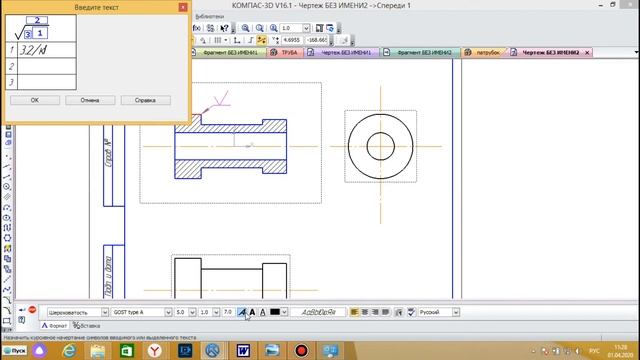Open the document tabs list arrow
The width and height of the screenshot is (640, 360).
[x=636, y=53]
